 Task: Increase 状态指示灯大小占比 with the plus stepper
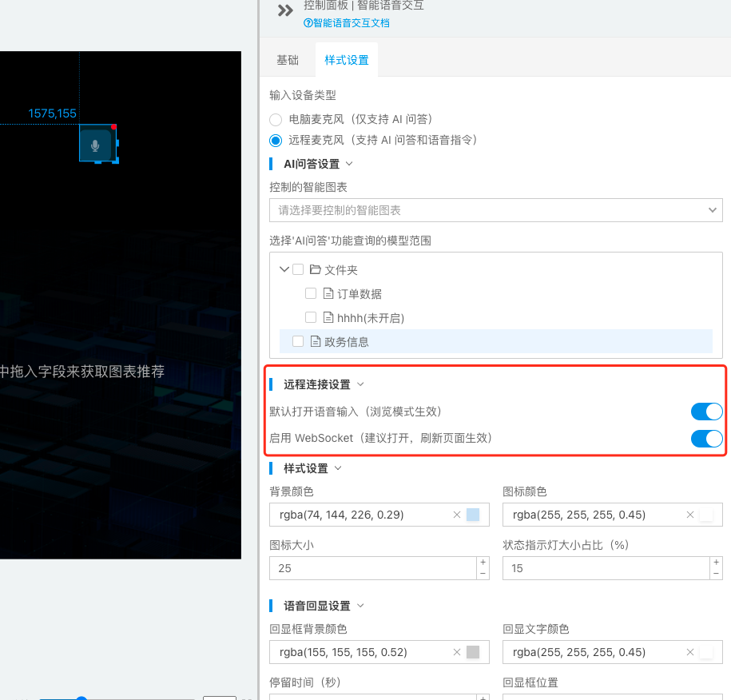tap(716, 563)
